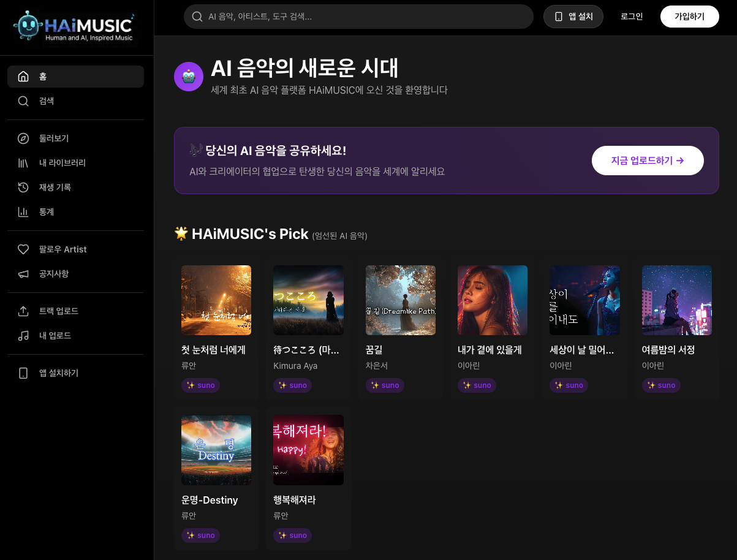Open 둘러보기 with the compass icon

[23, 138]
